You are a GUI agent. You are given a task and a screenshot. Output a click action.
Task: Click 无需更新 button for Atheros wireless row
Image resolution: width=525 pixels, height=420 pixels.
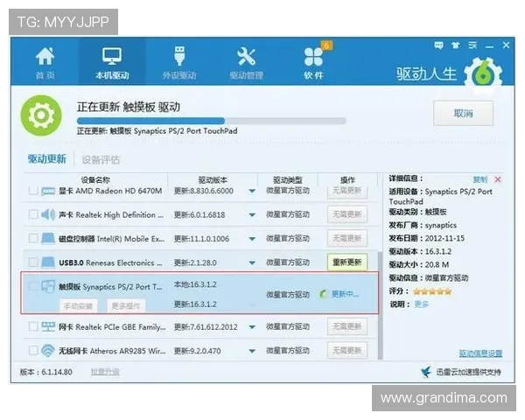coord(347,351)
